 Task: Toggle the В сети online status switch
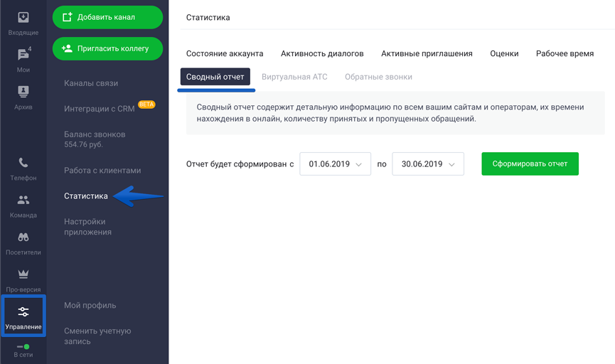23,347
